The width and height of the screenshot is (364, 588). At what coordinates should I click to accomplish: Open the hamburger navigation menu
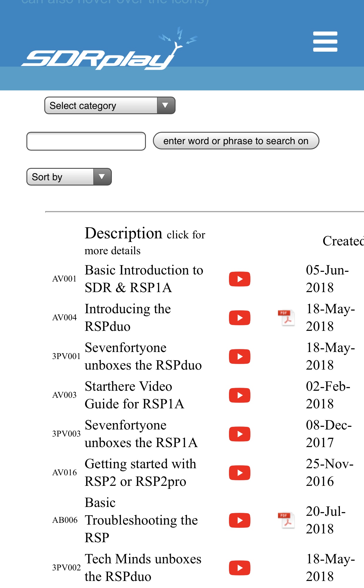click(x=325, y=42)
